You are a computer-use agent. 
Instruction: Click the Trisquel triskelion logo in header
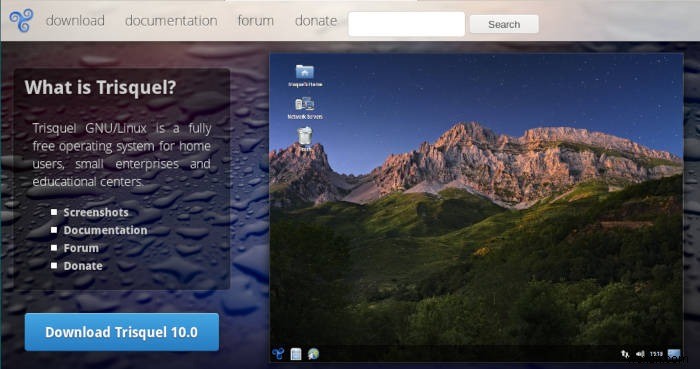pos(21,21)
